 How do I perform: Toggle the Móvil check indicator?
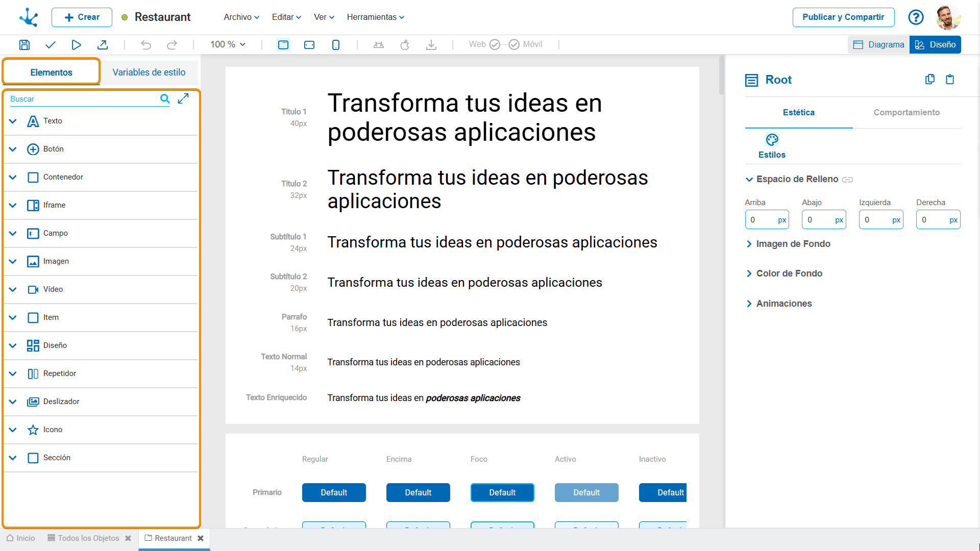tap(514, 44)
